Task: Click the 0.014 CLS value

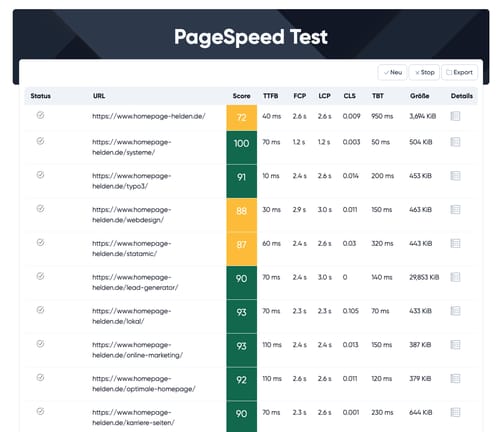Action: point(351,176)
